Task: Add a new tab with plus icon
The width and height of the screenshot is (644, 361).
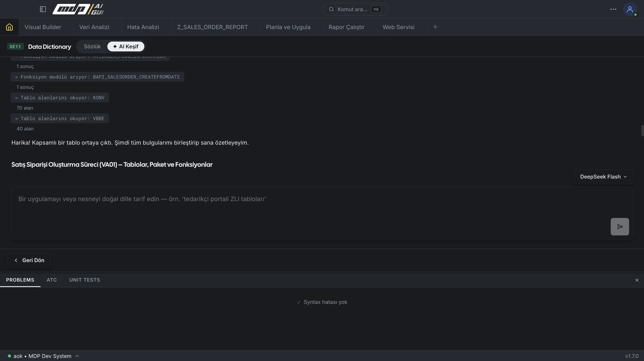Action: coord(435,27)
